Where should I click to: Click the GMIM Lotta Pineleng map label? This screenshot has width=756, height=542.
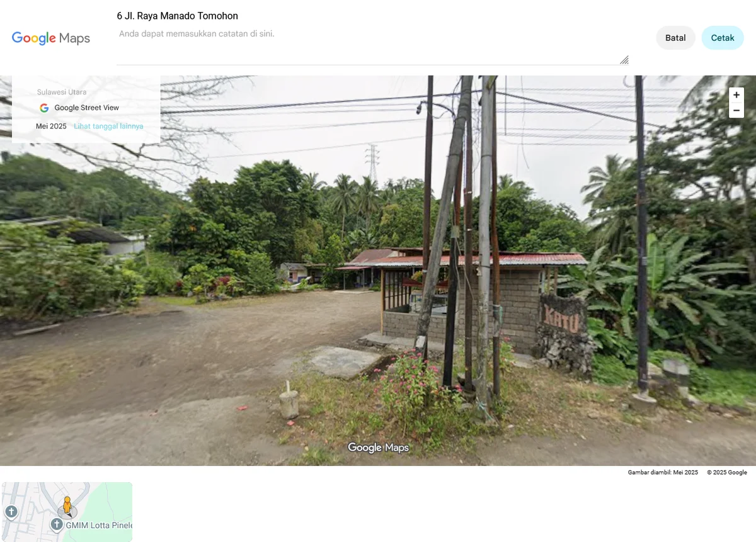pyautogui.click(x=99, y=525)
